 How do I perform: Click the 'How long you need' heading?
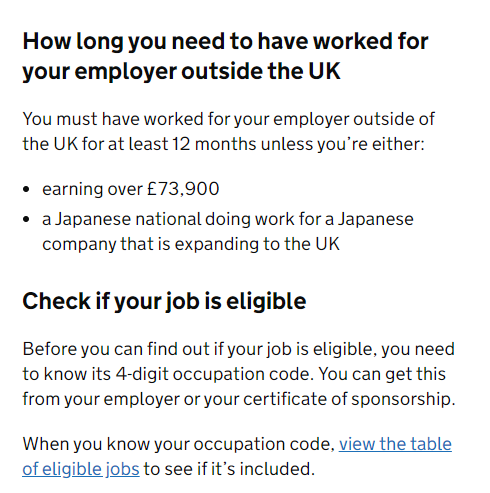coord(225,56)
